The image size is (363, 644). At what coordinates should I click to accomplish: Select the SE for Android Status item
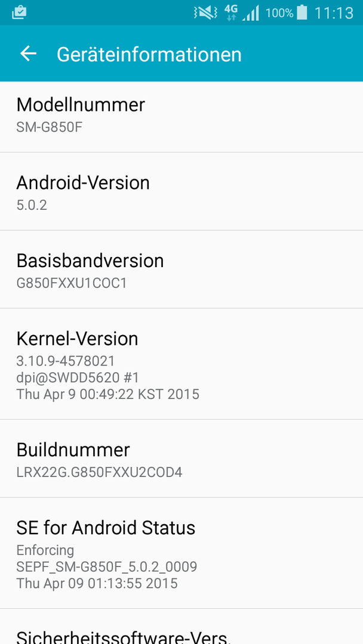181,553
